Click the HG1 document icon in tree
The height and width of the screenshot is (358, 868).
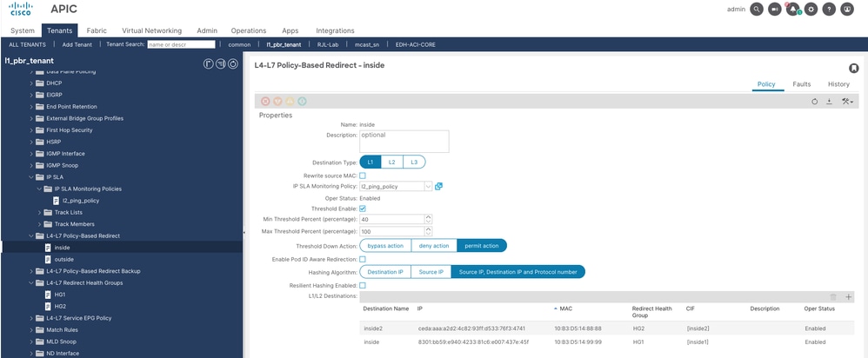coord(48,295)
